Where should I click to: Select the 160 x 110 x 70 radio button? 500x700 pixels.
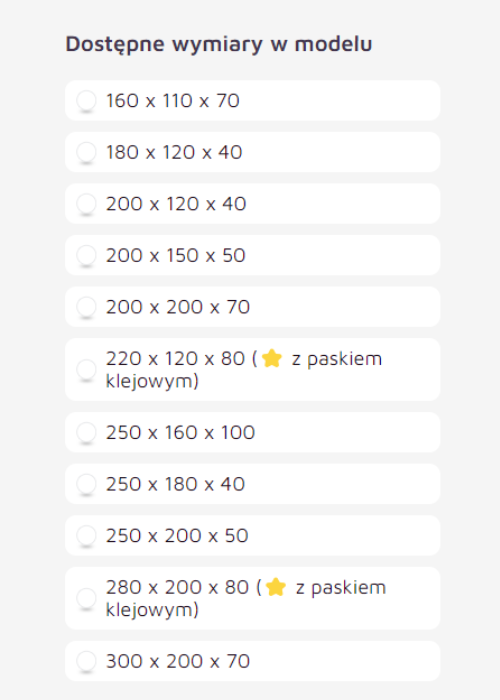(x=86, y=100)
